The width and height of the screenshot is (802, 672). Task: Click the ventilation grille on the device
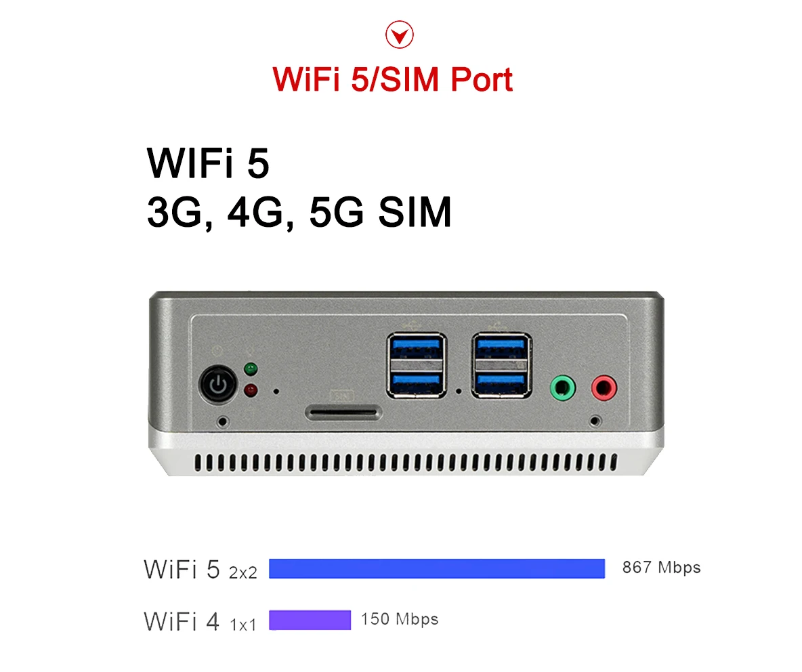click(x=406, y=463)
